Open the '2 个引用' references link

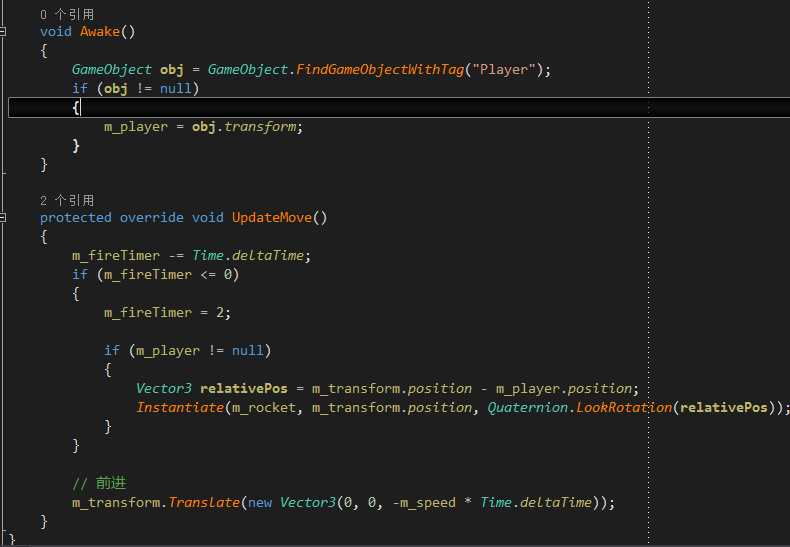pyautogui.click(x=67, y=200)
